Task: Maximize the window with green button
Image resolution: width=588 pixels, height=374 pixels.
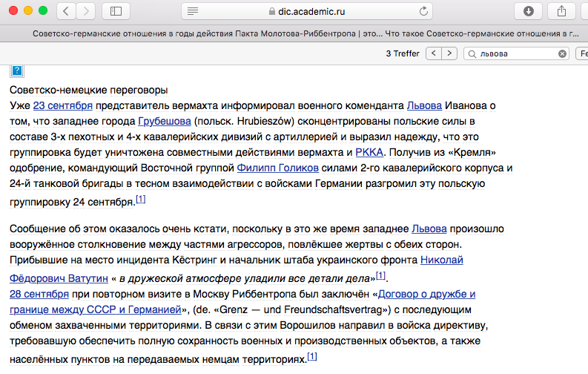Action: (43, 10)
